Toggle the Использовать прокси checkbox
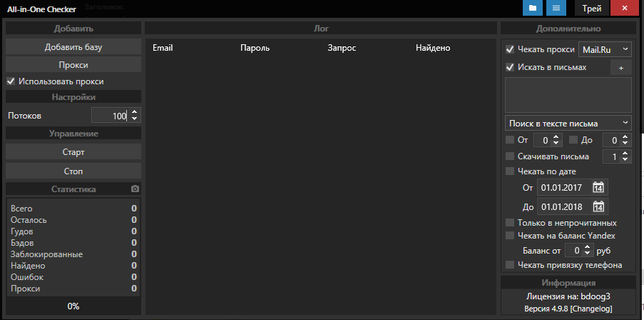The width and height of the screenshot is (644, 320). [x=11, y=81]
